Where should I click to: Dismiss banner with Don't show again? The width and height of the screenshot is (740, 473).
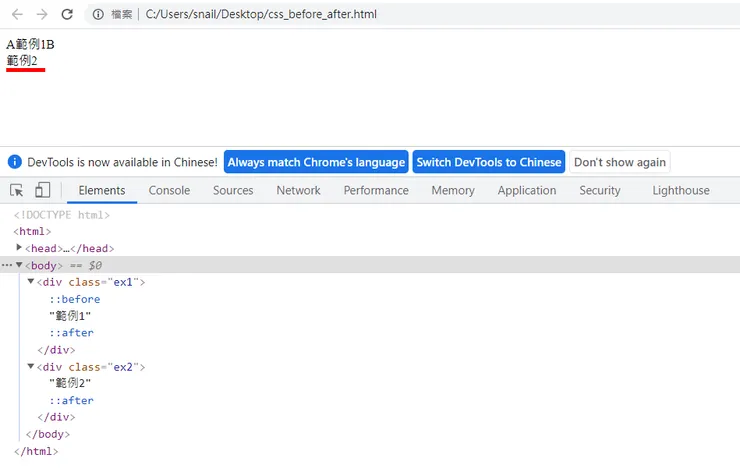(620, 162)
